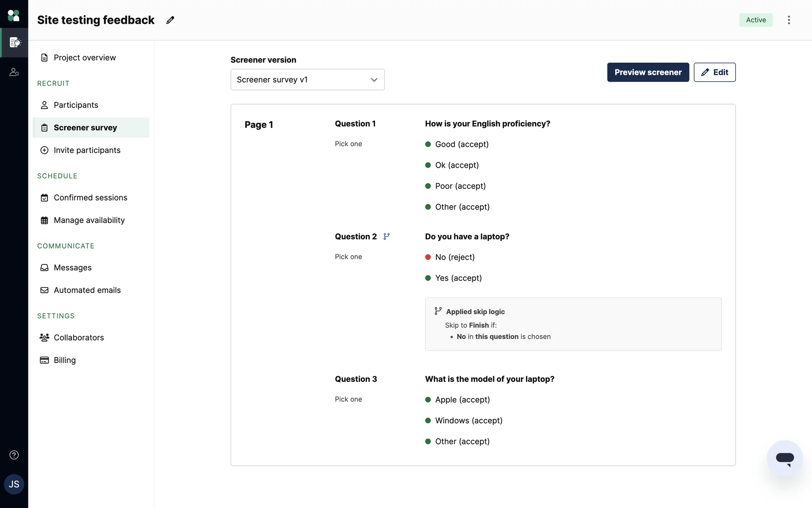Open Manage availability page

(x=89, y=220)
